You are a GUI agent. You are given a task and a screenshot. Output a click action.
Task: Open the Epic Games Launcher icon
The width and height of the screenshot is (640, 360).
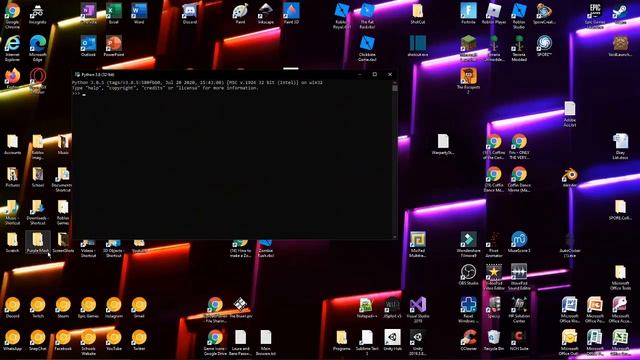click(595, 15)
